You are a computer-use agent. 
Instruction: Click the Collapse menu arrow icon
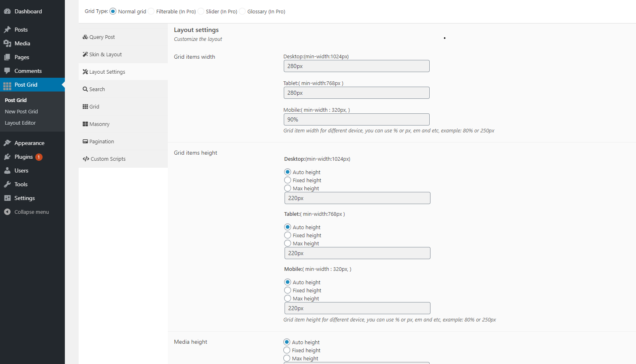7,212
